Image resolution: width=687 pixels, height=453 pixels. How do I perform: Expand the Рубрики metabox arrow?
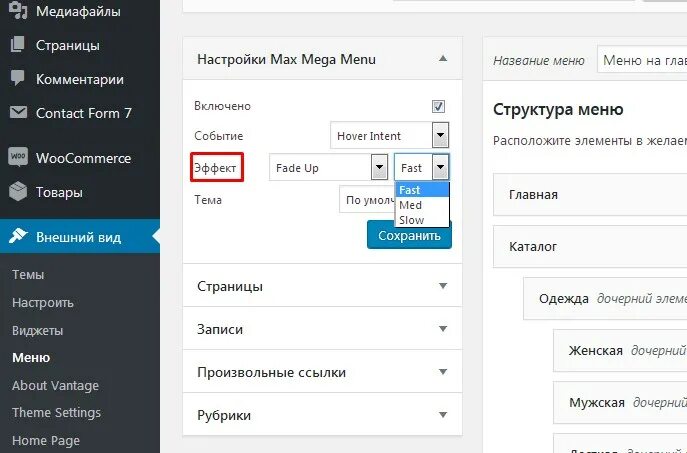443,414
